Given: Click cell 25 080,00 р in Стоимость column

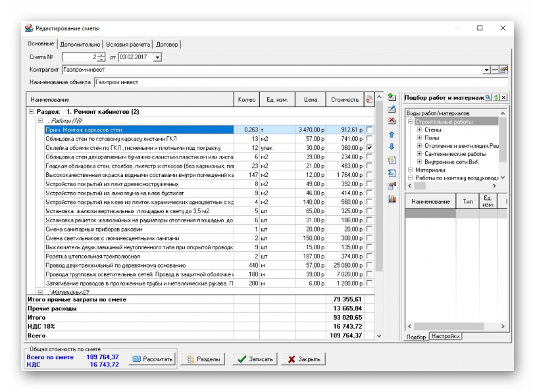Looking at the screenshot, I should tap(345, 265).
